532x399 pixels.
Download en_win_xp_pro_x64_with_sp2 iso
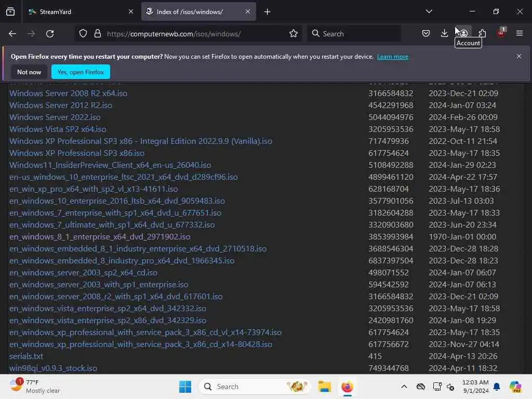[94, 189]
